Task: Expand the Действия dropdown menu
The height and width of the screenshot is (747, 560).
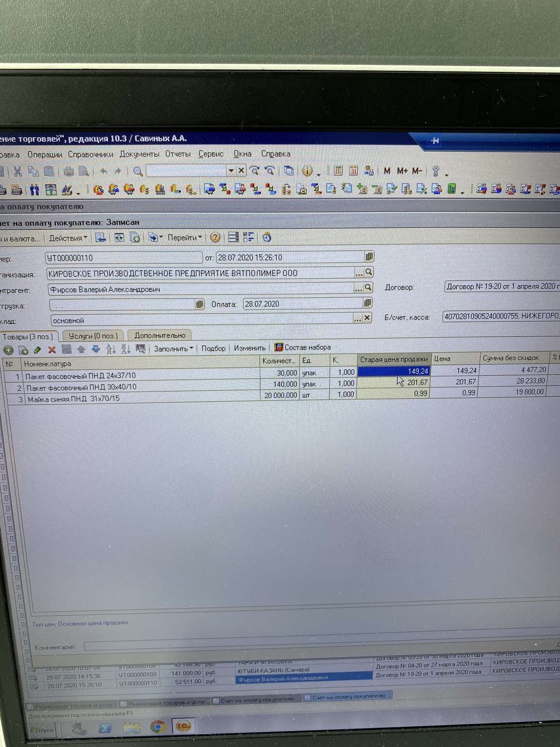Action: pyautogui.click(x=68, y=238)
